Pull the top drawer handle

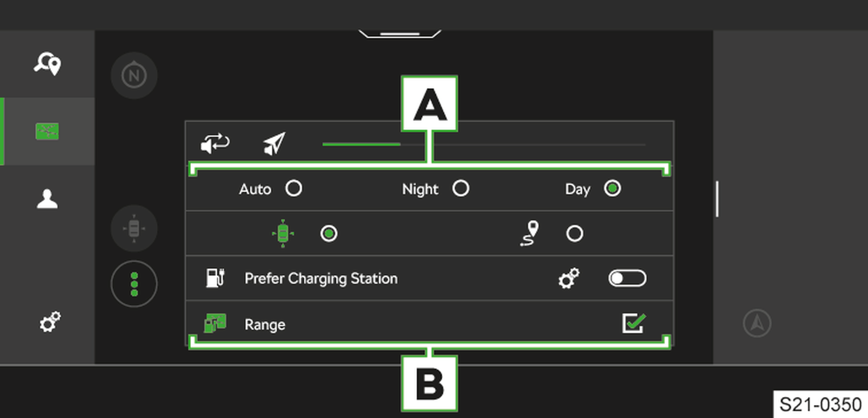tap(400, 34)
